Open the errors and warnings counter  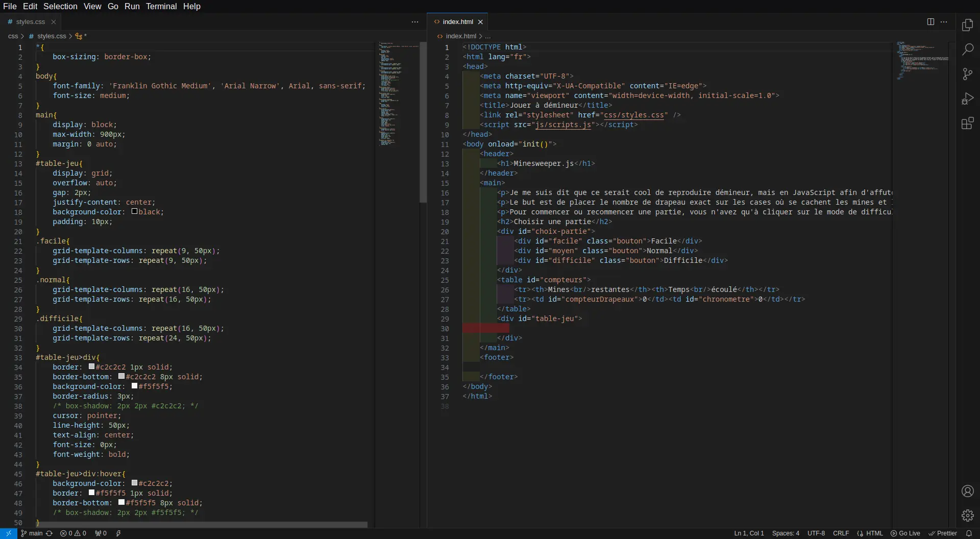pos(73,533)
